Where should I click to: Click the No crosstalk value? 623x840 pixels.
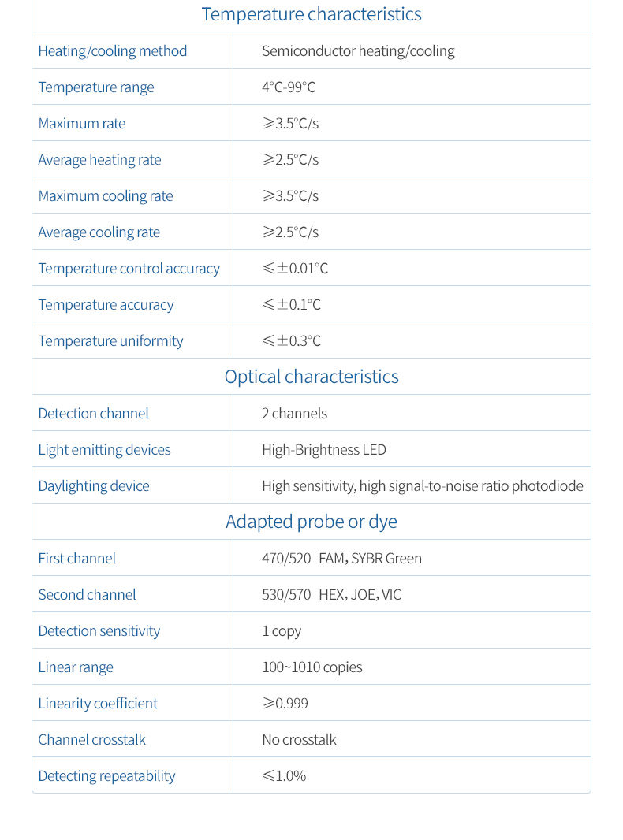[299, 740]
